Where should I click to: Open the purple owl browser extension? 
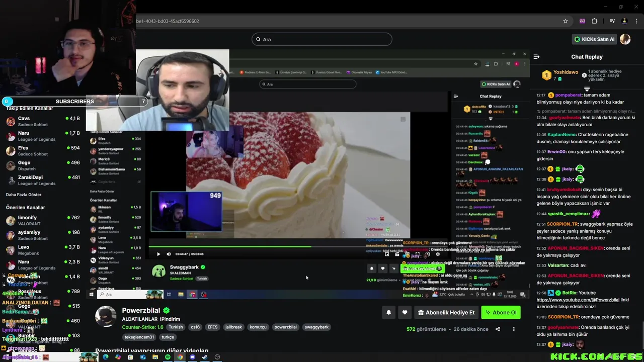point(582,21)
